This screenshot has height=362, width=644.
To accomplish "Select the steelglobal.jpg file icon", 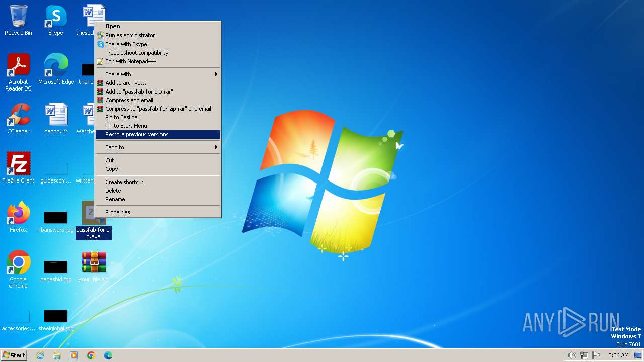I will point(56,320).
